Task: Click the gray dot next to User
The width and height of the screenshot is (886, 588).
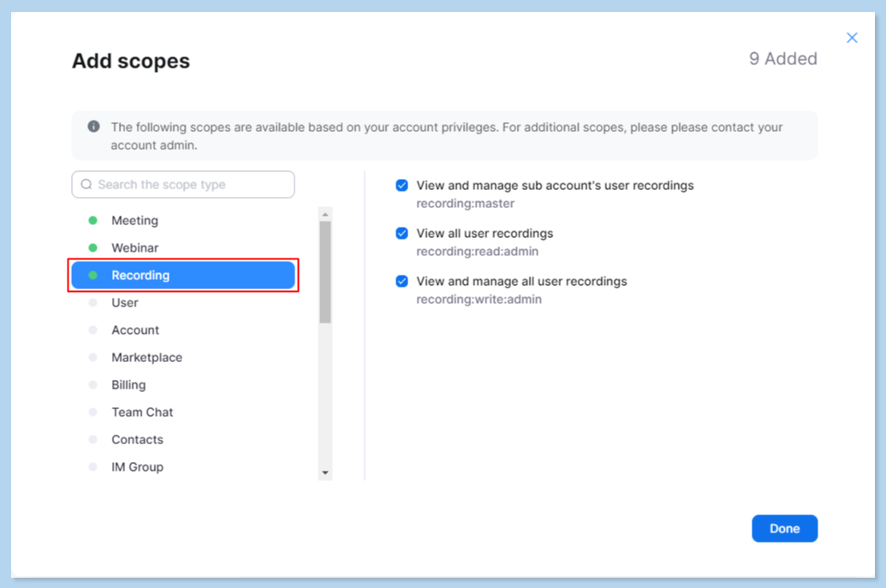Action: point(93,303)
